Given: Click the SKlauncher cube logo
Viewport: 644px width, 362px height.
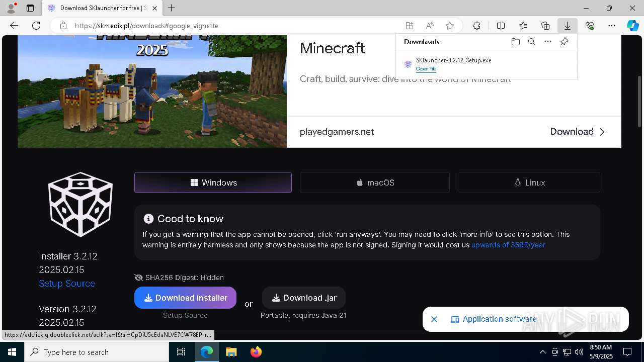Looking at the screenshot, I should 80,204.
